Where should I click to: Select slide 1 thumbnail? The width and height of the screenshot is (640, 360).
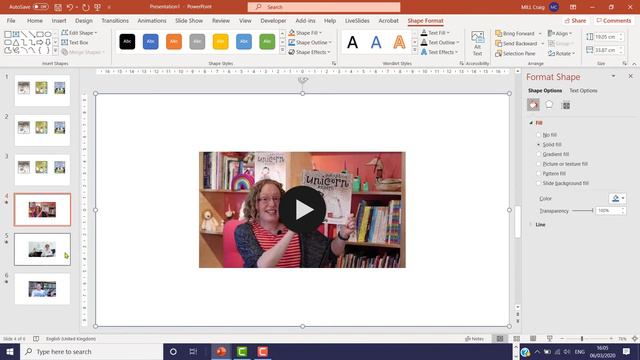(42, 91)
